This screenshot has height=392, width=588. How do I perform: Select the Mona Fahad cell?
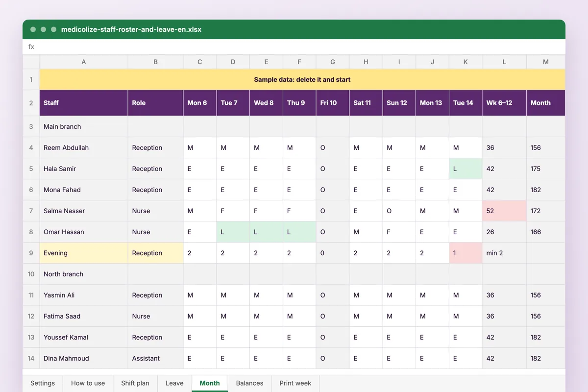84,190
